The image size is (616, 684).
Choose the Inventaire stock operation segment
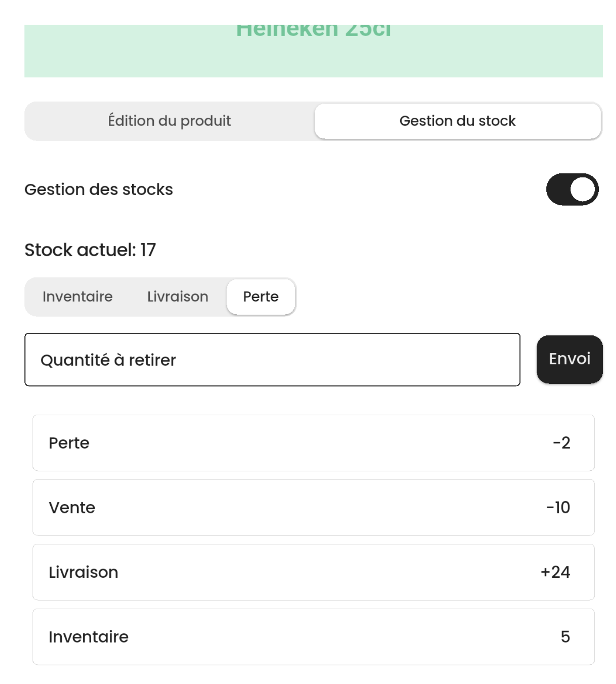point(78,297)
